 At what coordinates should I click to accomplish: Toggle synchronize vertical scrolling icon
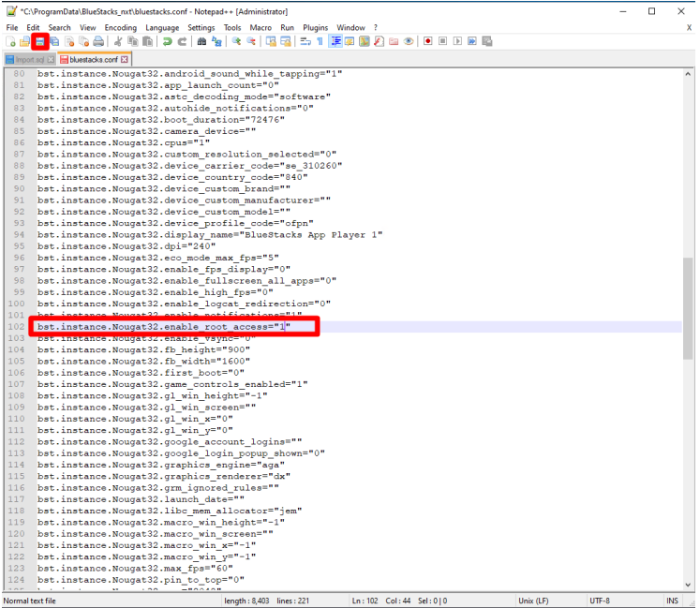[x=271, y=41]
